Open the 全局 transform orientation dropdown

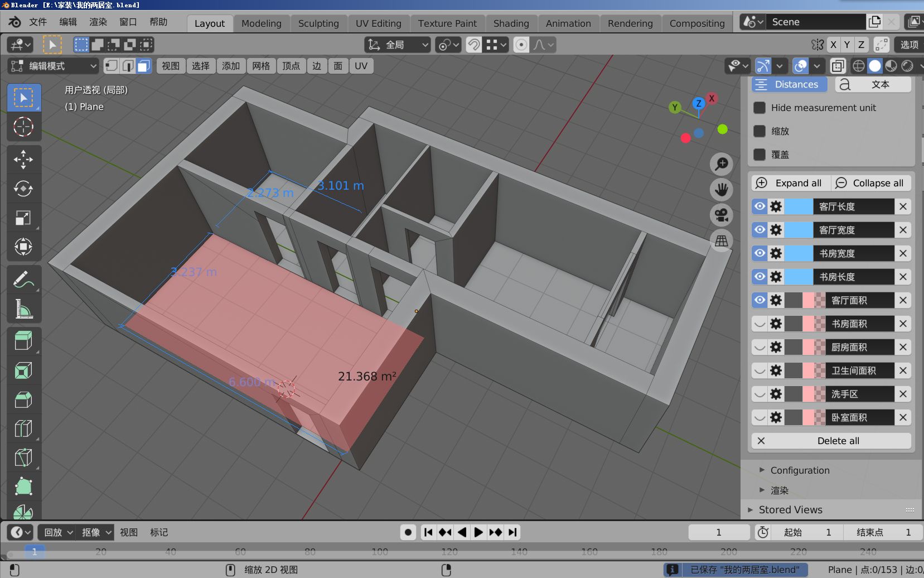[x=396, y=45]
